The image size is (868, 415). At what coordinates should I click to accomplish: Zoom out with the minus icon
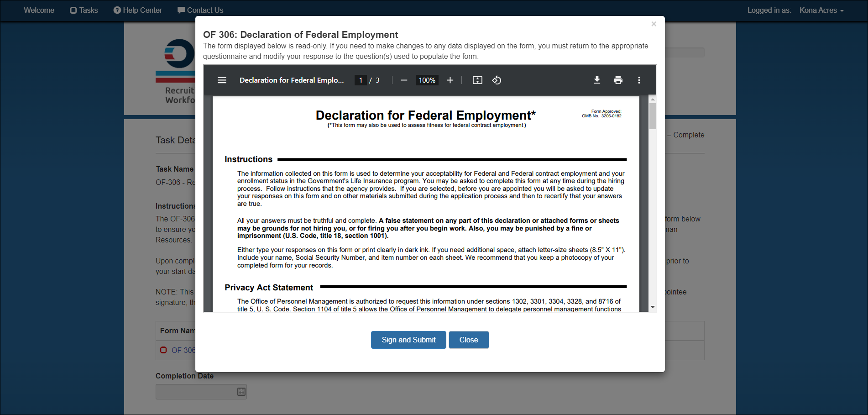coord(404,80)
